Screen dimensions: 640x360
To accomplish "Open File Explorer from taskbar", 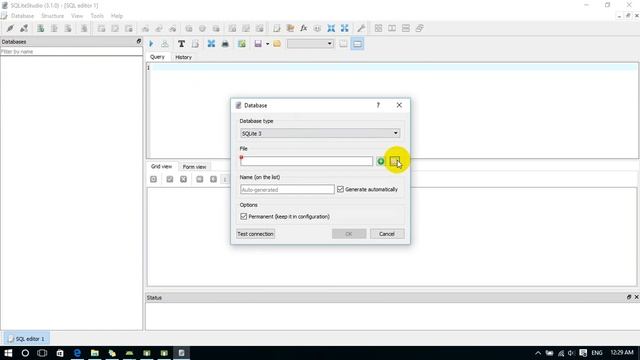I will [95, 353].
